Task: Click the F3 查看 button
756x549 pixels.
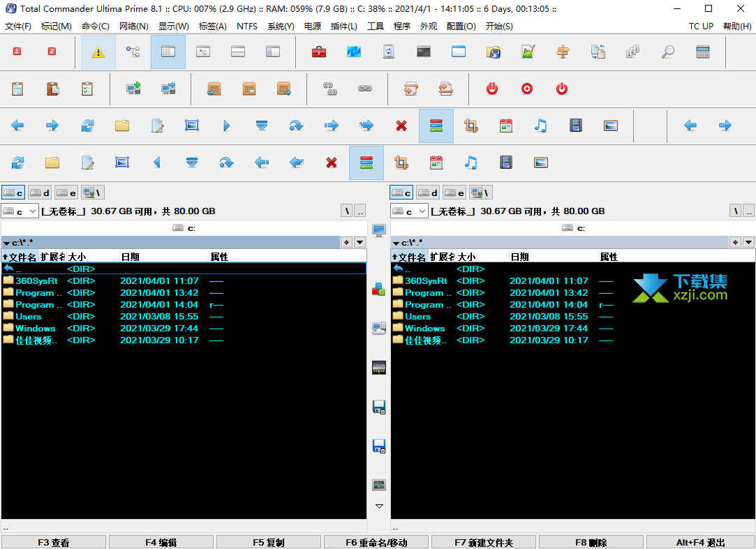Action: [x=54, y=542]
